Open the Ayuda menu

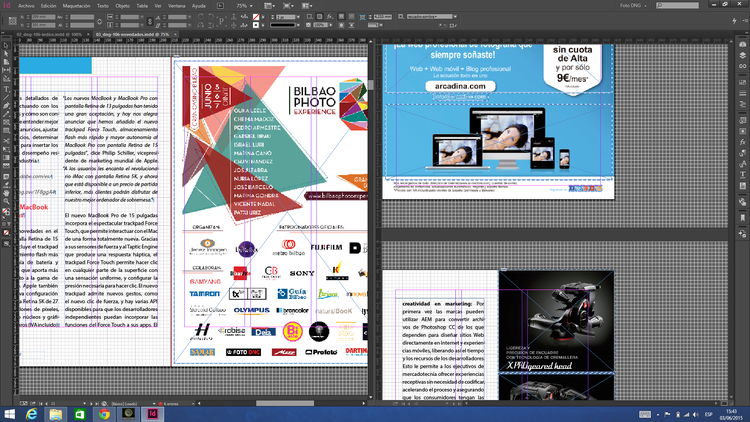pyautogui.click(x=199, y=6)
